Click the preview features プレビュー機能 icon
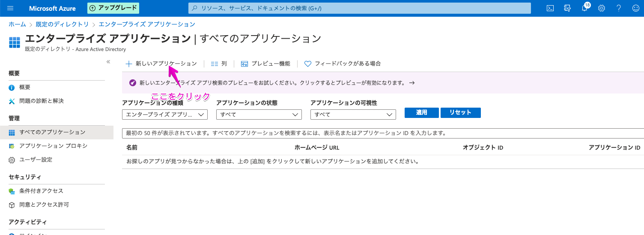 click(x=244, y=64)
